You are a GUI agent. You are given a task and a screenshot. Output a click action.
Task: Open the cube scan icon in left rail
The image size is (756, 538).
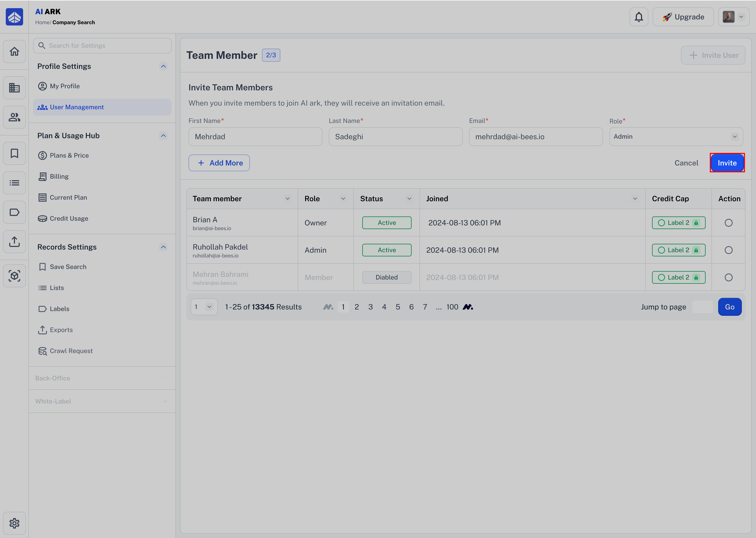pos(14,276)
